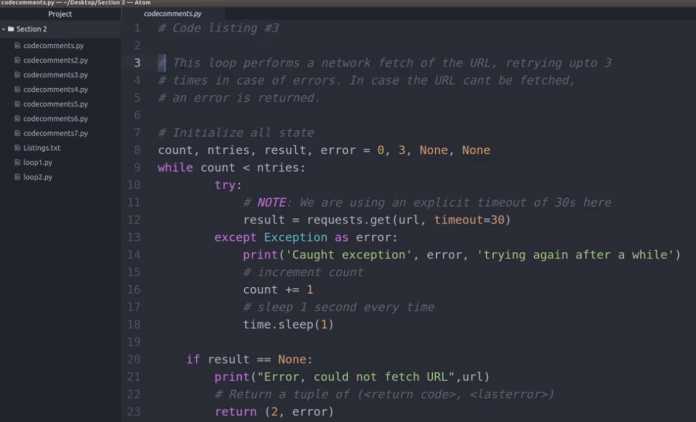Click the 'return (2, error)' statement

274,412
